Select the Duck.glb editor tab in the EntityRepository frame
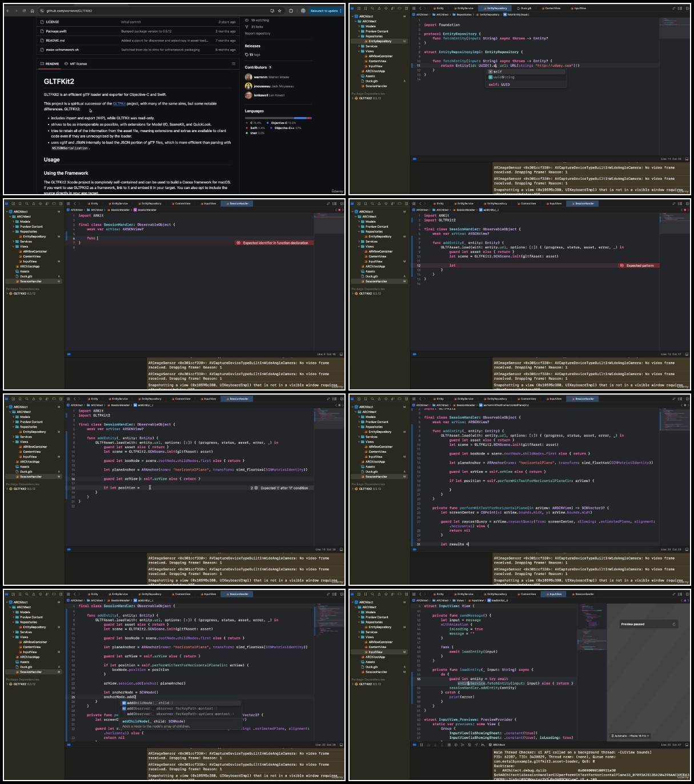The height and width of the screenshot is (784, 694). coord(524,9)
